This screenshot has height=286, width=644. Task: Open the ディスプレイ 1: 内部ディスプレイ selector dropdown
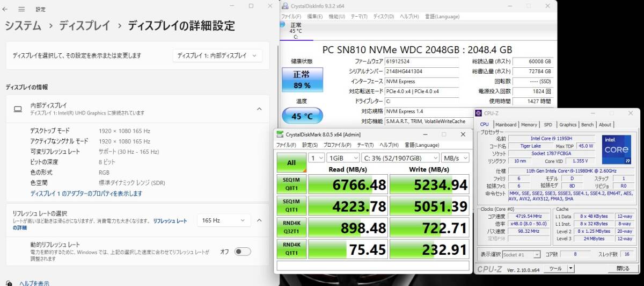(x=218, y=55)
